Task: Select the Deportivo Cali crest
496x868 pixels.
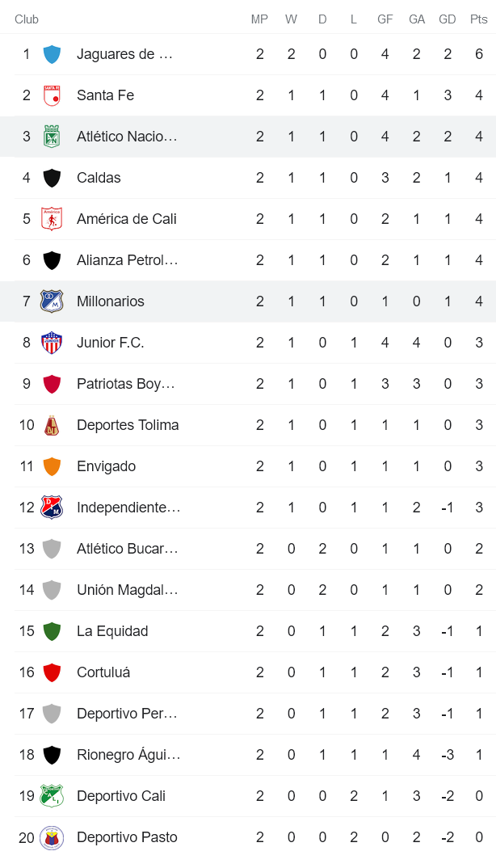Action: click(x=50, y=795)
